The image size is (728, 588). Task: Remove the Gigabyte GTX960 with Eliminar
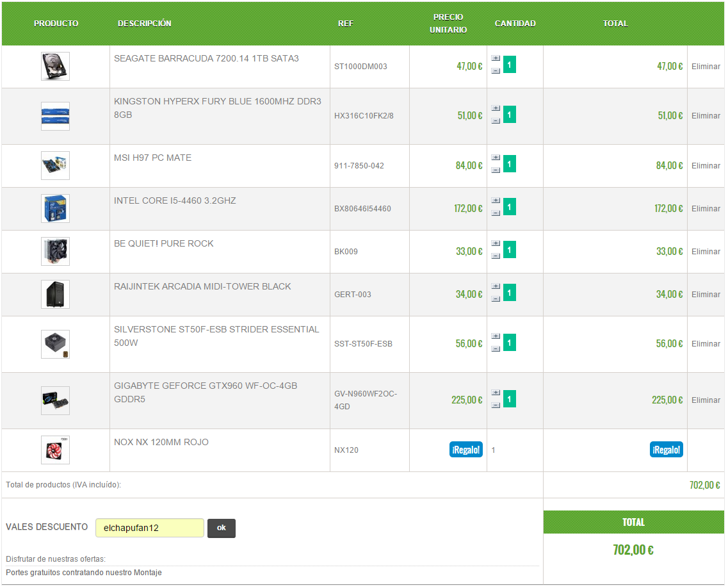point(706,400)
